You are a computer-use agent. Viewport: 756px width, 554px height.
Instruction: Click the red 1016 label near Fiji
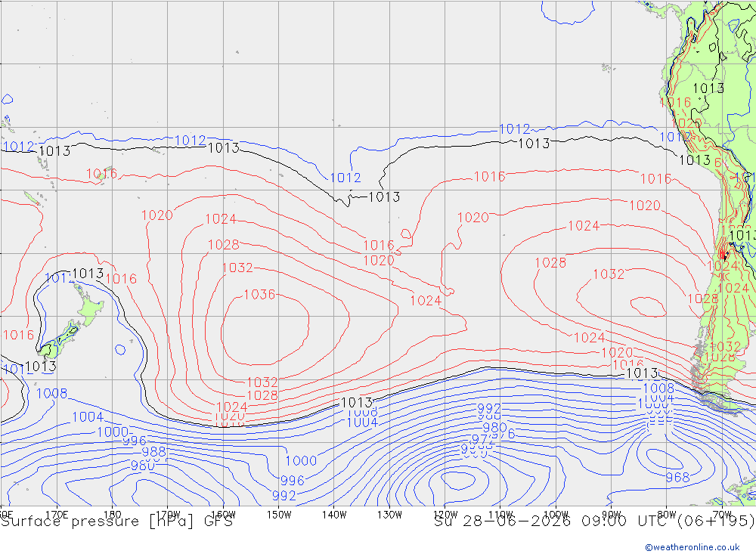coord(102,174)
